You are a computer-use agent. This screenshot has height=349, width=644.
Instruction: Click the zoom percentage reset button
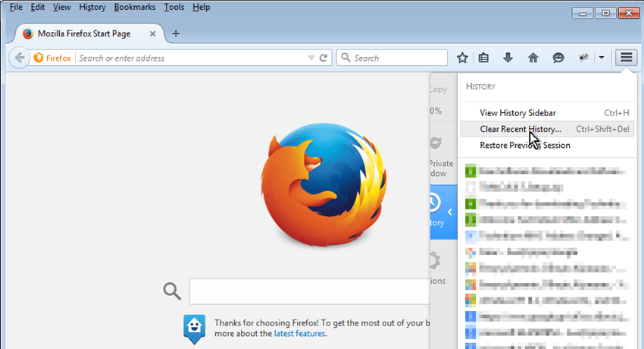436,111
